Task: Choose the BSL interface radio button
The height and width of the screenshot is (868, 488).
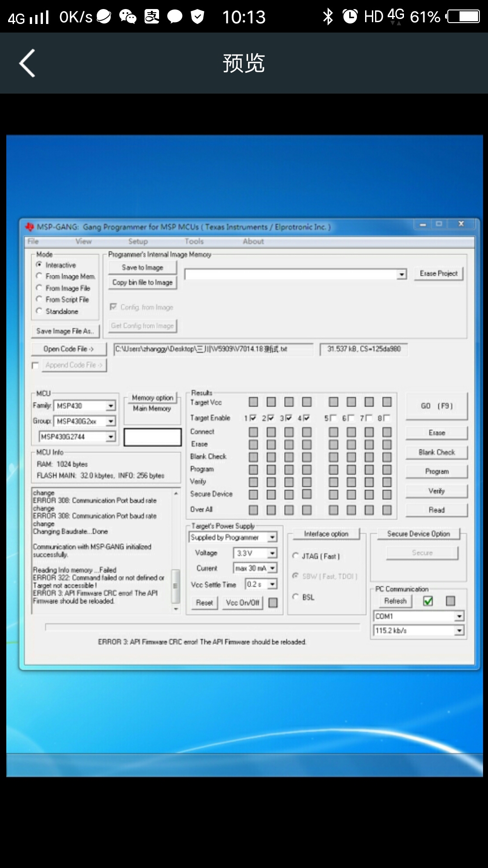Action: [296, 597]
